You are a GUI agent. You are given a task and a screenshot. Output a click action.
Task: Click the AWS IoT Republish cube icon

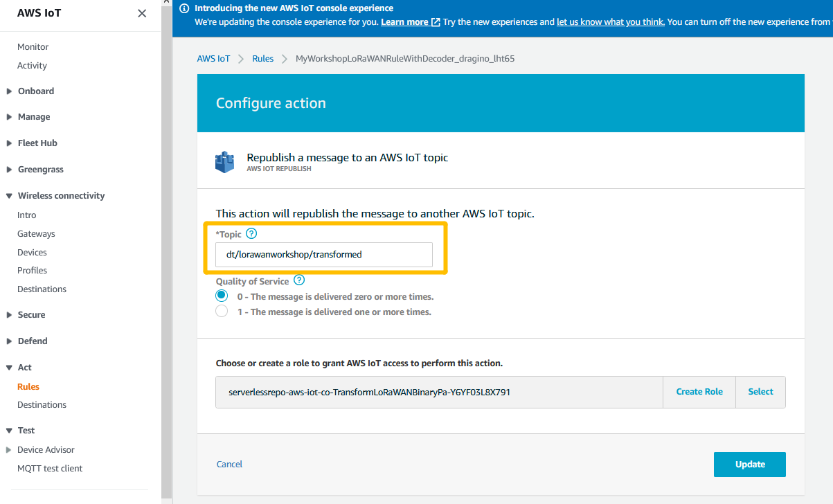pyautogui.click(x=225, y=162)
